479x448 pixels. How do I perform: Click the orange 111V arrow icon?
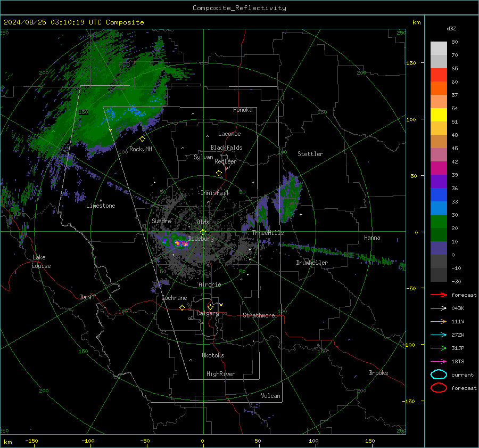439,321
